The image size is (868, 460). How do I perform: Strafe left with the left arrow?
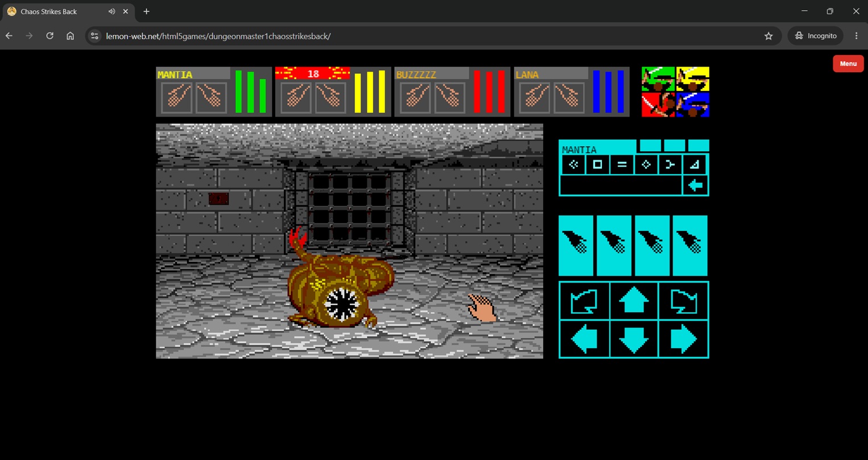tap(584, 339)
